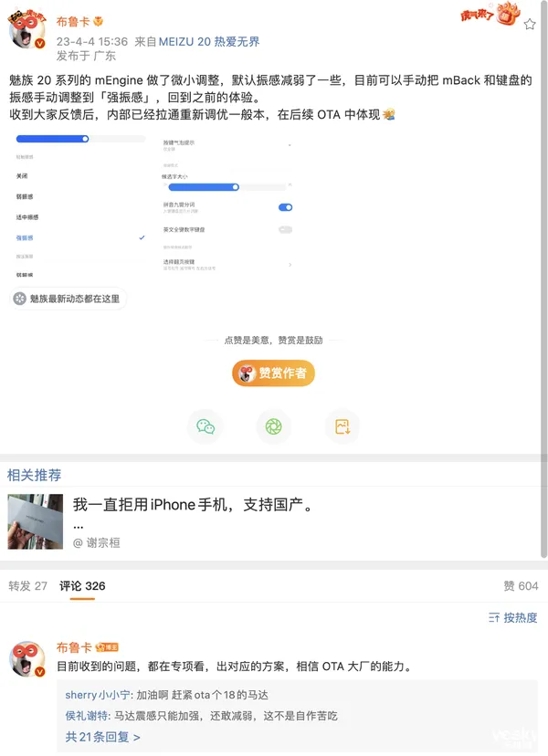Switch to the 转发 27 tab
Image resolution: width=548 pixels, height=756 pixels.
pos(27,585)
